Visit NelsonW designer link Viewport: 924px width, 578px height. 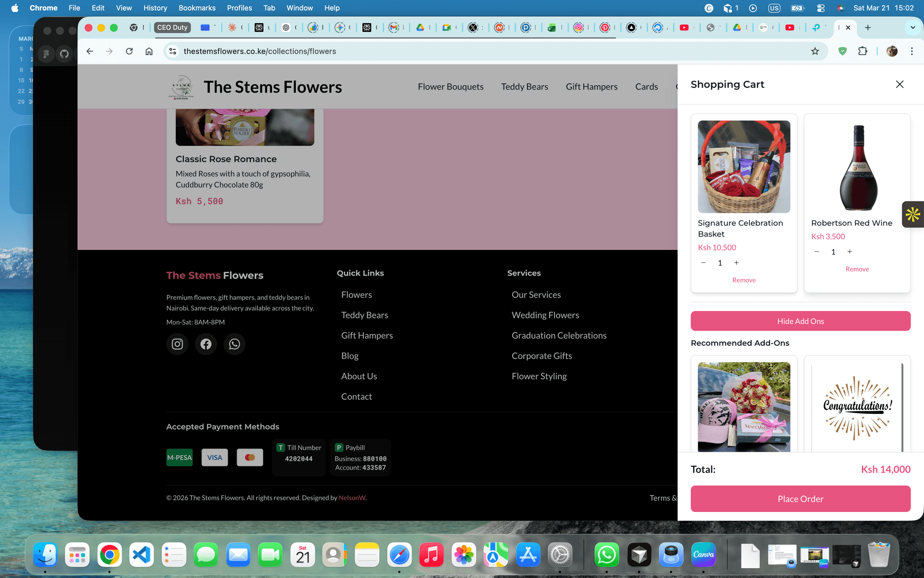pos(352,498)
